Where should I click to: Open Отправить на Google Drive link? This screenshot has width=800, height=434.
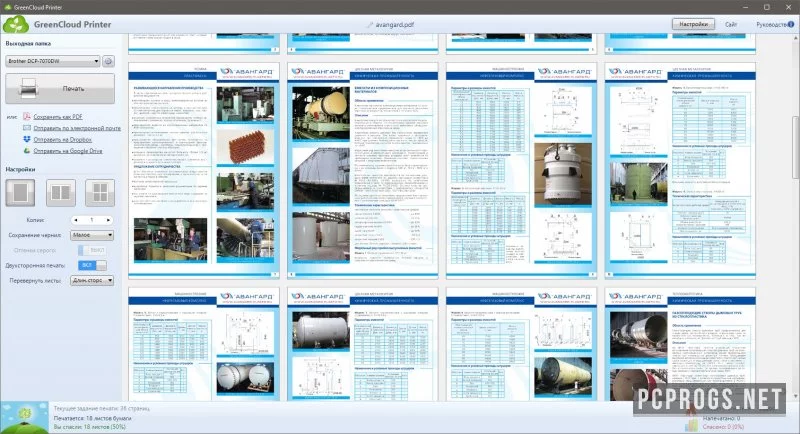68,151
